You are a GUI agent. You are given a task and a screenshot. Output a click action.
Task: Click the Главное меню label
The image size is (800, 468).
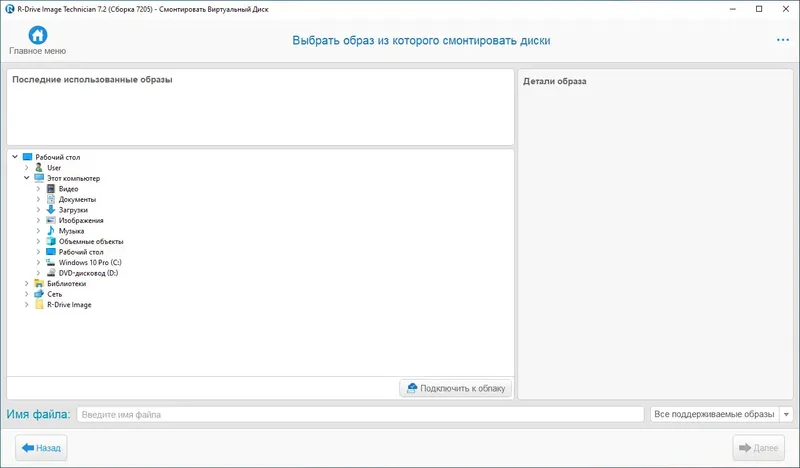click(x=38, y=51)
